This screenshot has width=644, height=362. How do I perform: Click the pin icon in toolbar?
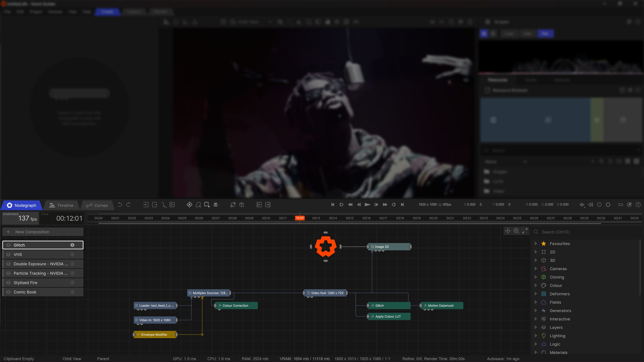coord(629,205)
